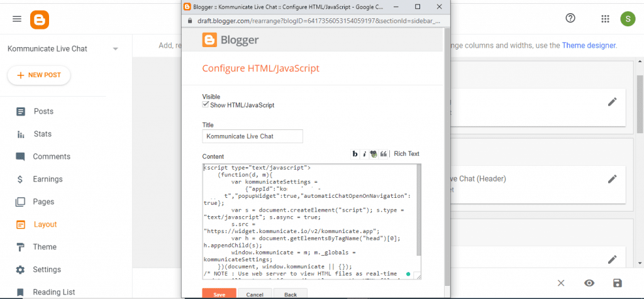644x299 pixels.
Task: Preview the layout with eye icon
Action: click(589, 283)
